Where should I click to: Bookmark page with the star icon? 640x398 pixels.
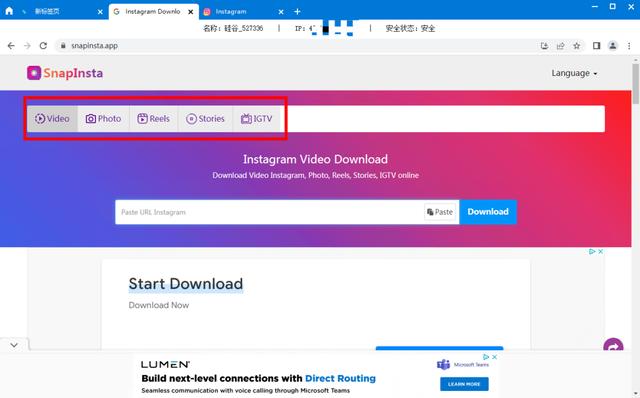tap(576, 46)
